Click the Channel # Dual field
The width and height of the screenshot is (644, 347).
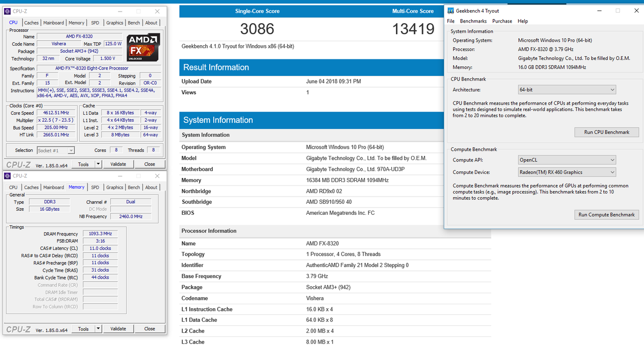point(131,202)
